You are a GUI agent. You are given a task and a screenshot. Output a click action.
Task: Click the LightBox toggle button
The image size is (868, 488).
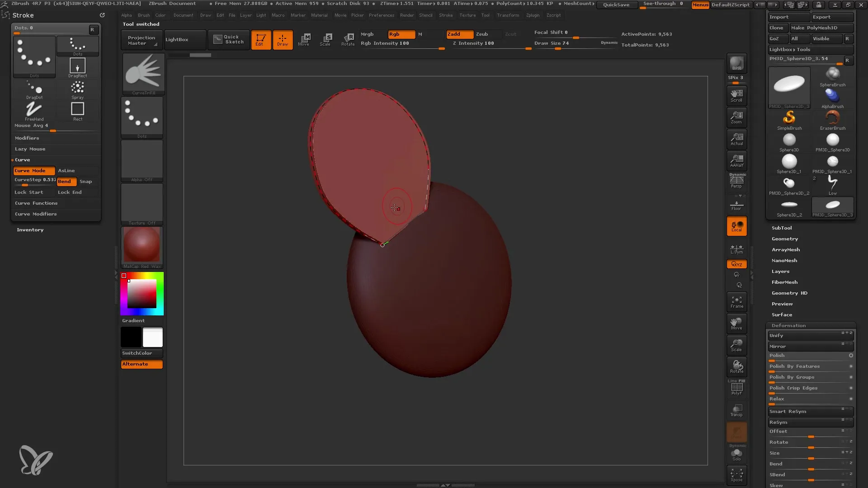point(177,39)
